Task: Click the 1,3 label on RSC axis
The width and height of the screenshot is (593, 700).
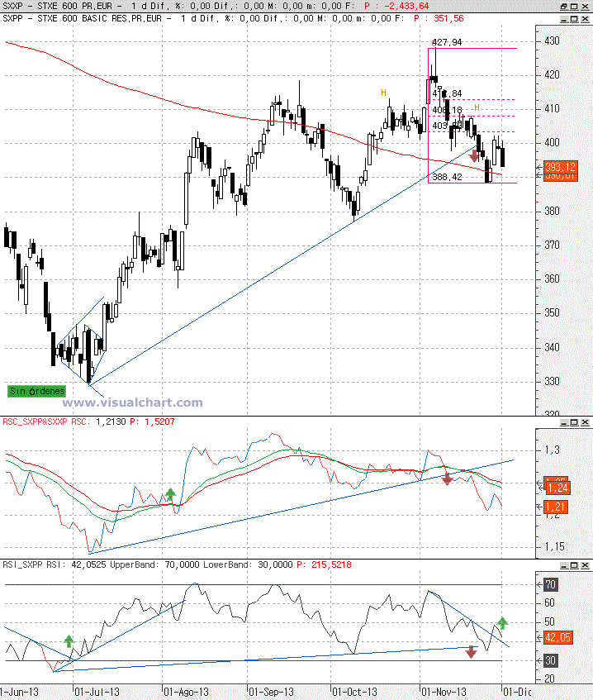Action: [x=552, y=450]
